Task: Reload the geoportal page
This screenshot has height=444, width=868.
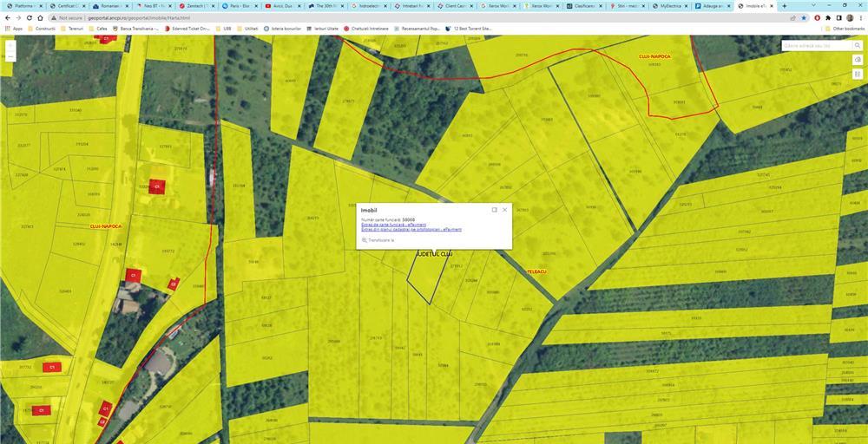Action: (30, 17)
